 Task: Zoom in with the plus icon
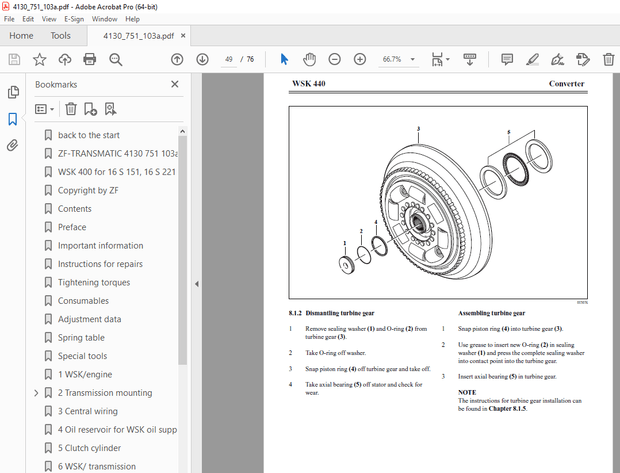pos(360,60)
